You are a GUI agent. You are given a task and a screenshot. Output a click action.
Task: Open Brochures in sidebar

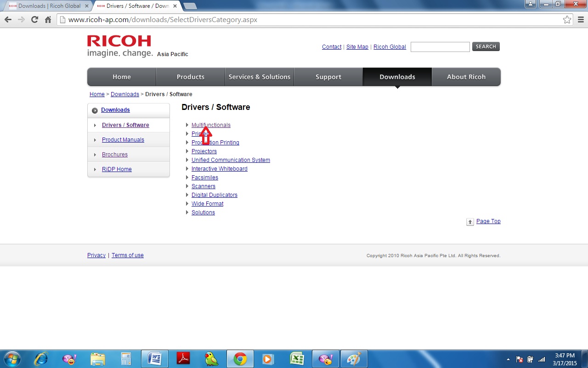click(x=115, y=155)
